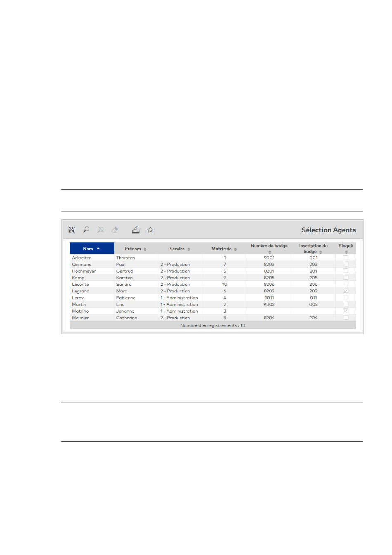
Task: Toggle Bloqué checkbox for Martin
Action: point(346,304)
